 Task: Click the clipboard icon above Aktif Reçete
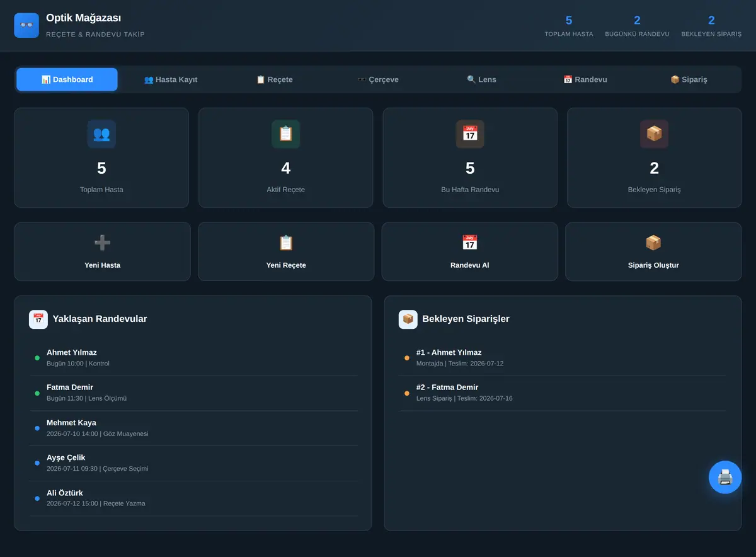(286, 134)
